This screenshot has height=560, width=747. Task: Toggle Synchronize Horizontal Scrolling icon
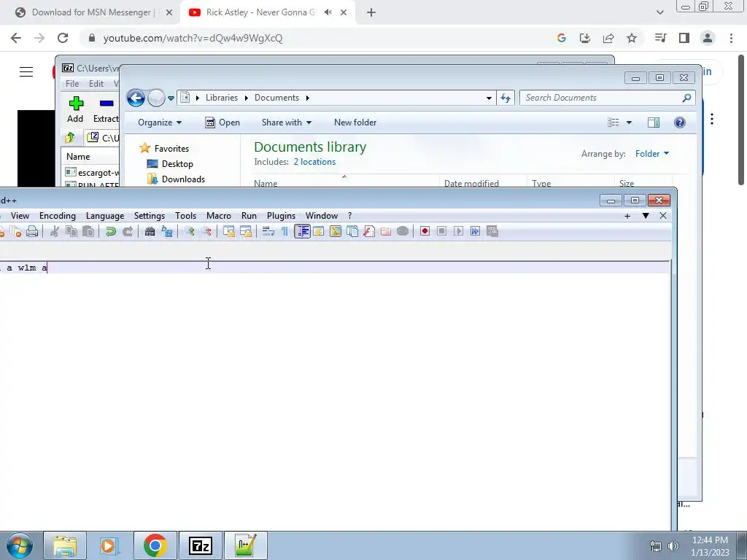(x=246, y=231)
